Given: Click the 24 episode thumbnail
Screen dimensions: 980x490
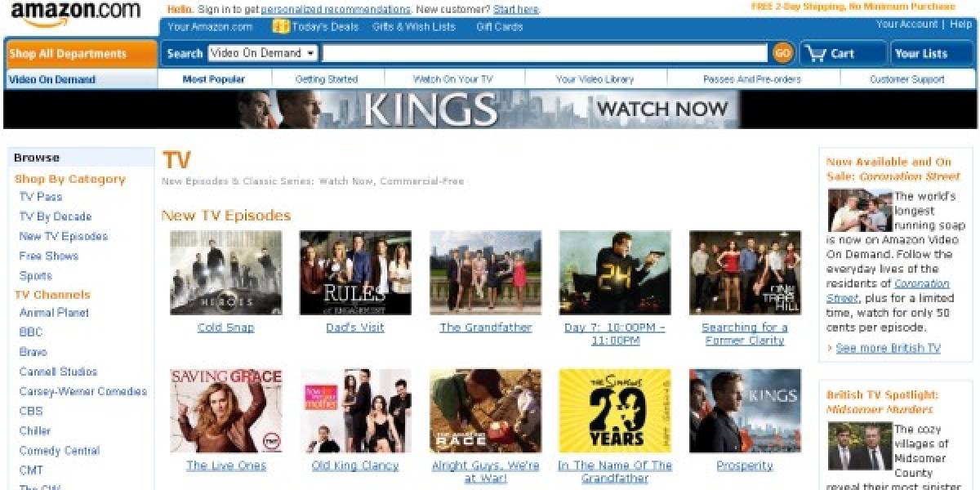Looking at the screenshot, I should click(615, 273).
